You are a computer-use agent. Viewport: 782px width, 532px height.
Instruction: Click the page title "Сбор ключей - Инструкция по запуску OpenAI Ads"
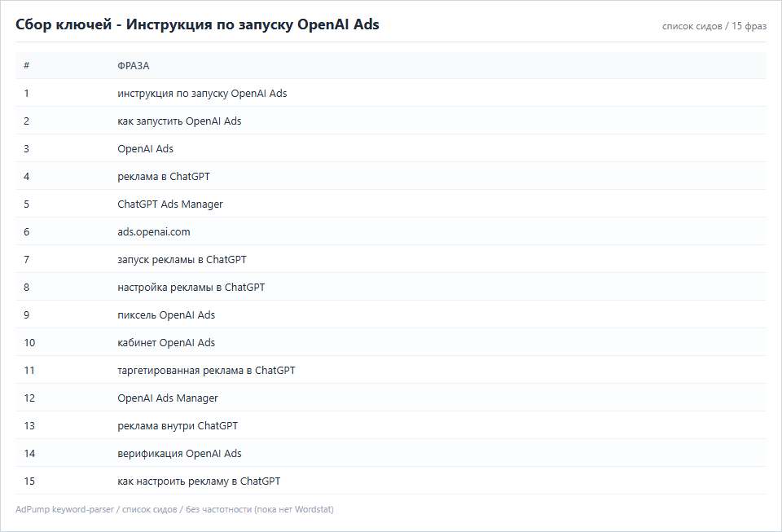tap(197, 24)
